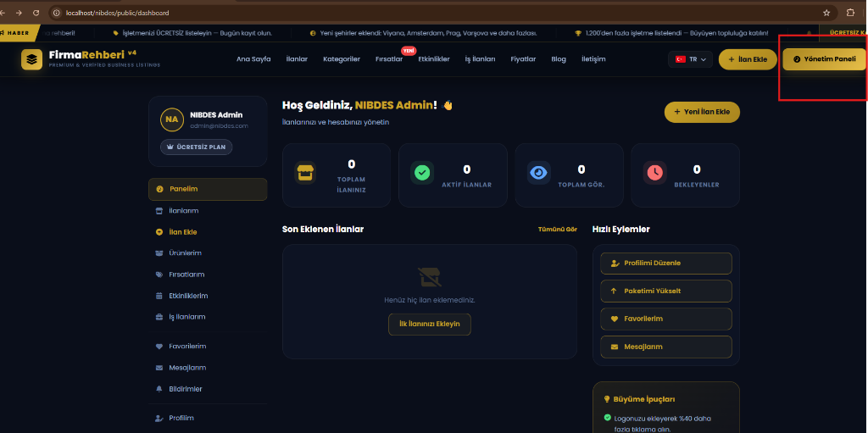Open the Tümünü Gör link
The image size is (868, 433).
point(558,230)
